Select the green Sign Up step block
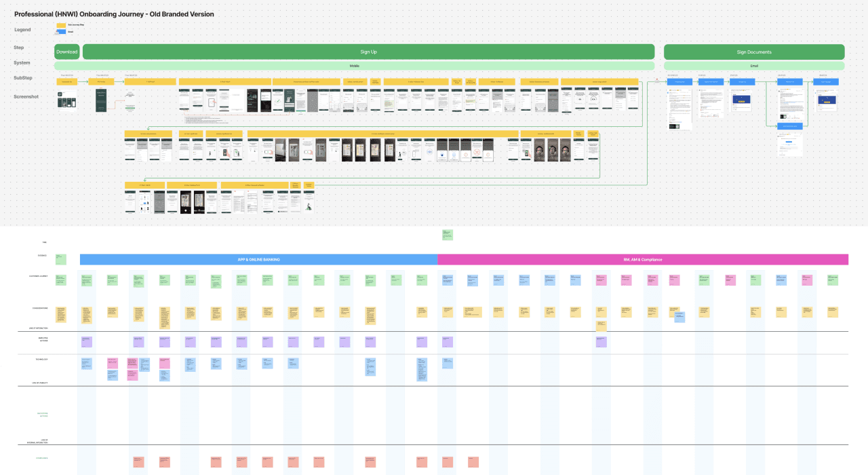The image size is (868, 475). 368,52
